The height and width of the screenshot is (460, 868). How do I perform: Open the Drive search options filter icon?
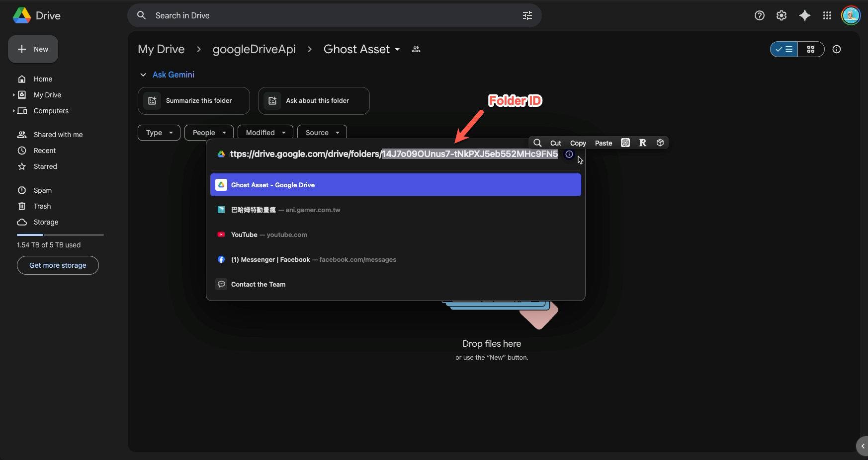point(527,15)
